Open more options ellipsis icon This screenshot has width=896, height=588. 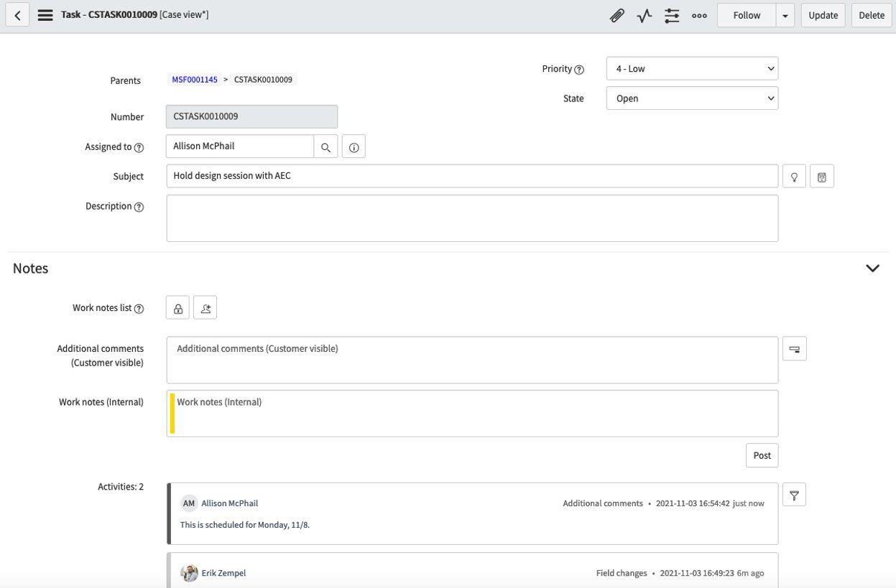(699, 15)
